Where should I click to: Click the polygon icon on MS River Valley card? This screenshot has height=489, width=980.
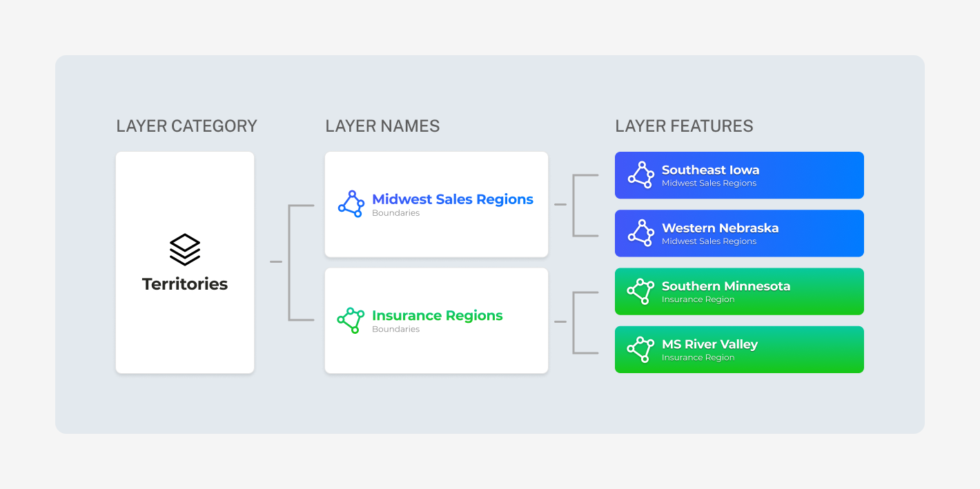pyautogui.click(x=640, y=349)
